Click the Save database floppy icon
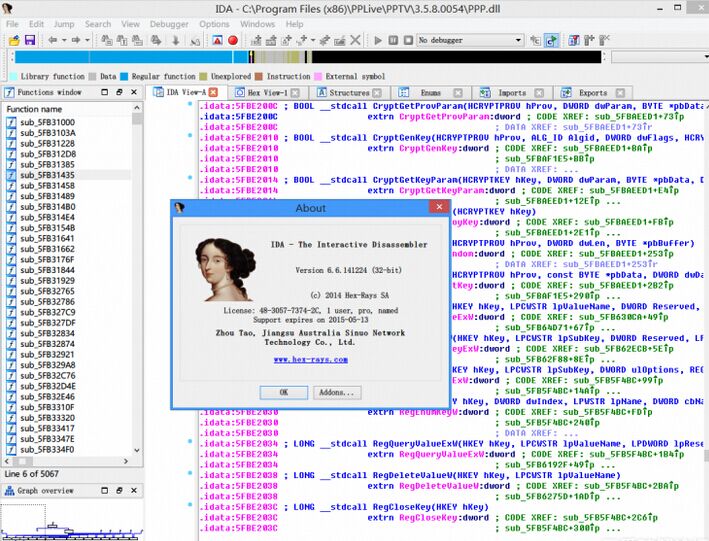This screenshot has width=709, height=541. tap(29, 40)
